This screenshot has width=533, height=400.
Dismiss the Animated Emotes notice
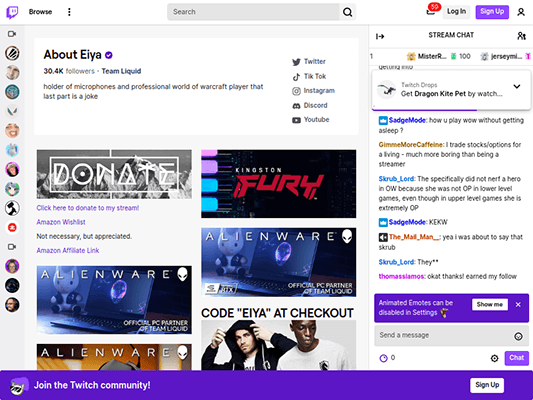(x=518, y=305)
